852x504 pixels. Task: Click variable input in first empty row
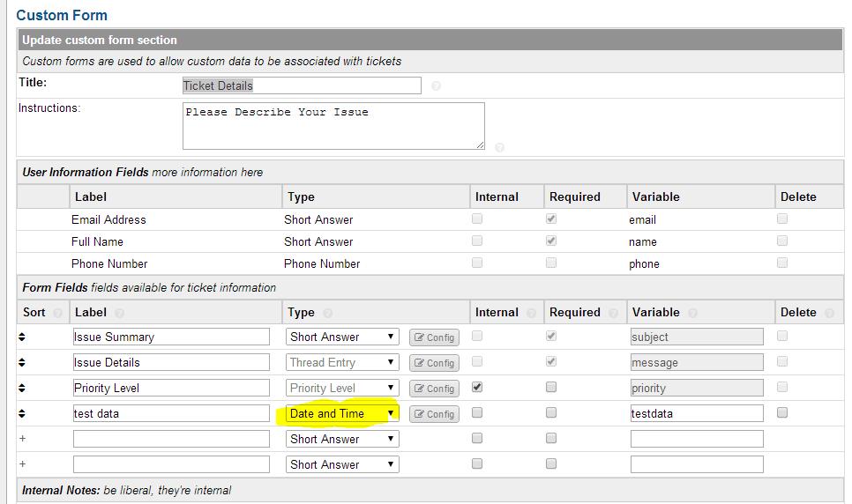click(697, 439)
